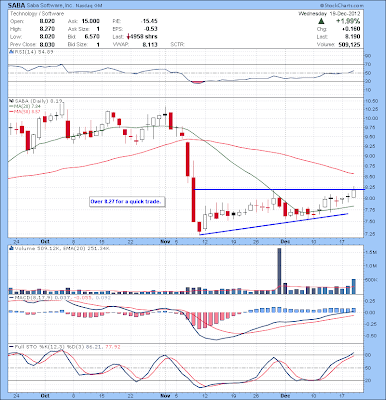
Task: Click the VWAP value 8.113
Action: (150, 44)
